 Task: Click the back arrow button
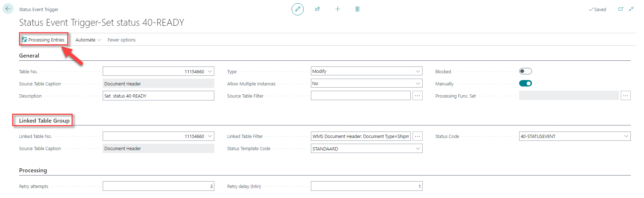tap(8, 9)
